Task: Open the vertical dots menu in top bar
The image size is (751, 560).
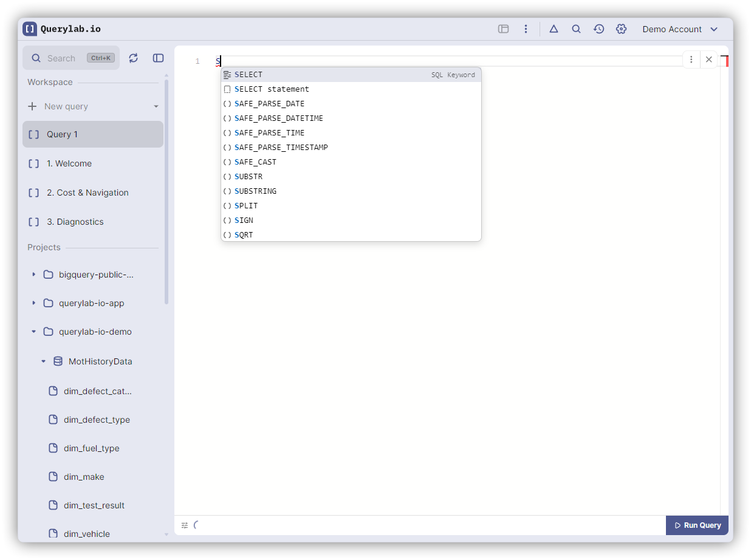Action: pyautogui.click(x=526, y=29)
